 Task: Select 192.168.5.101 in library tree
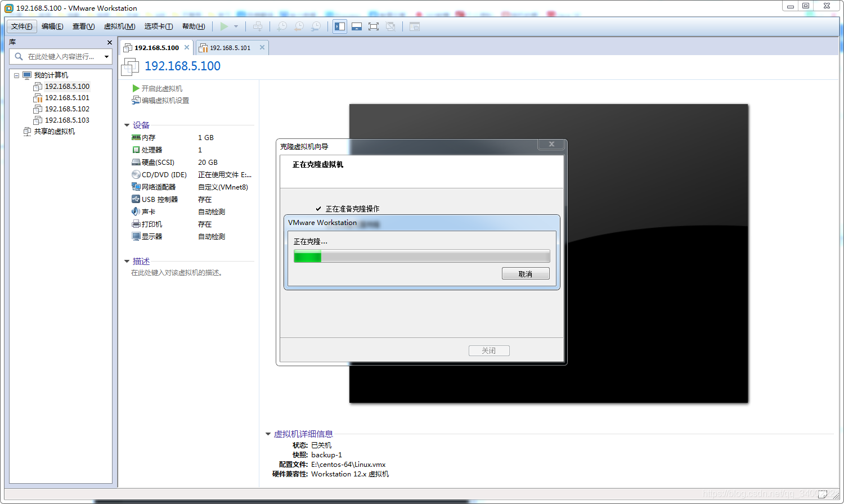click(67, 98)
